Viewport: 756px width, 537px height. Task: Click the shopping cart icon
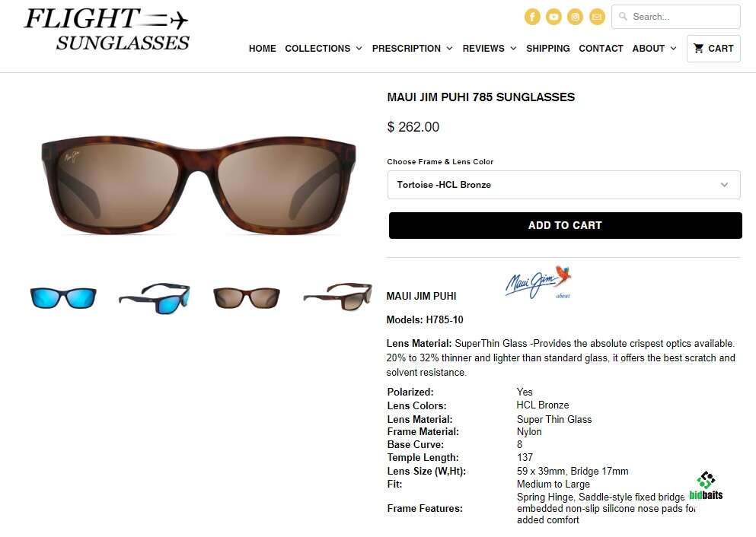(698, 48)
